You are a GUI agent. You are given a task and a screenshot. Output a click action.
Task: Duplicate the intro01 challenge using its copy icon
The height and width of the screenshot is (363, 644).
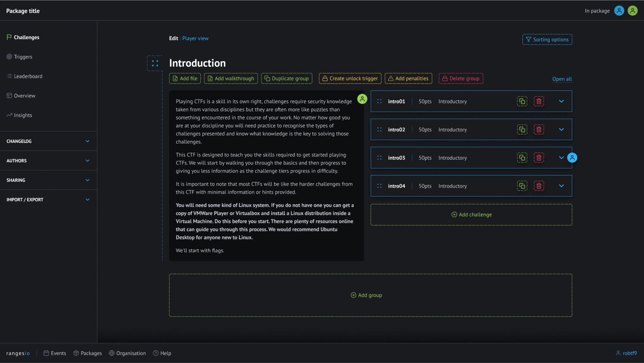pos(522,101)
